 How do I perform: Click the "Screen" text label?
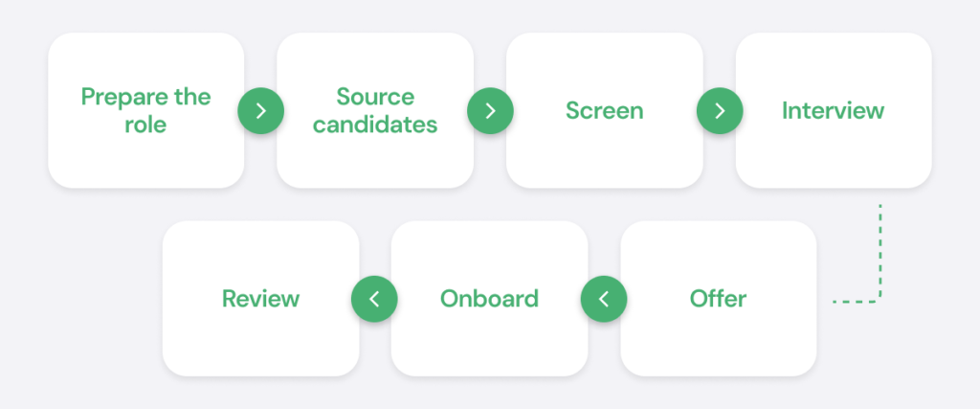tap(604, 110)
